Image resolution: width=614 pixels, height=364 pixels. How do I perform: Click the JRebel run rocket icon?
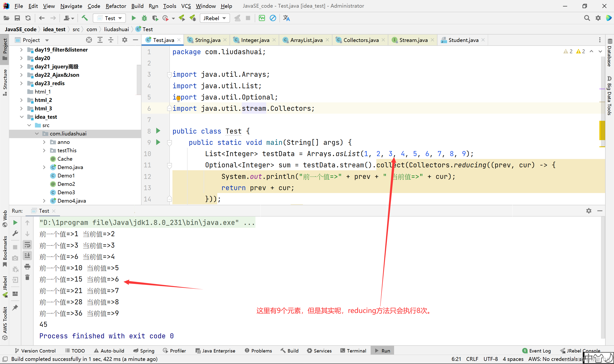(x=182, y=18)
